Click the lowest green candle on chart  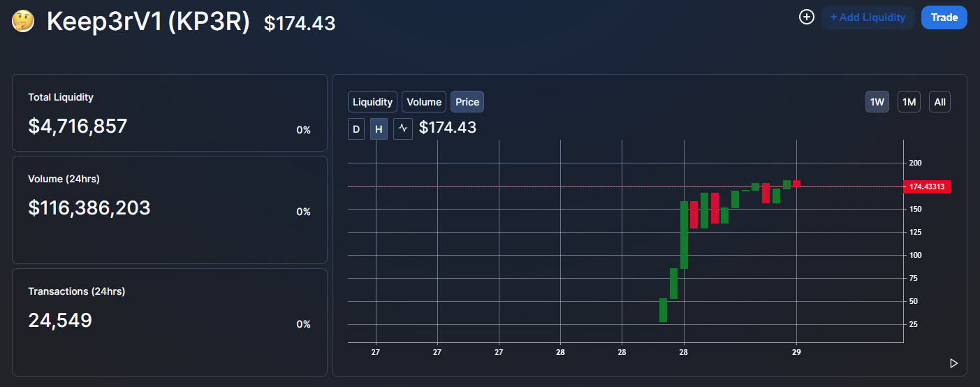663,310
